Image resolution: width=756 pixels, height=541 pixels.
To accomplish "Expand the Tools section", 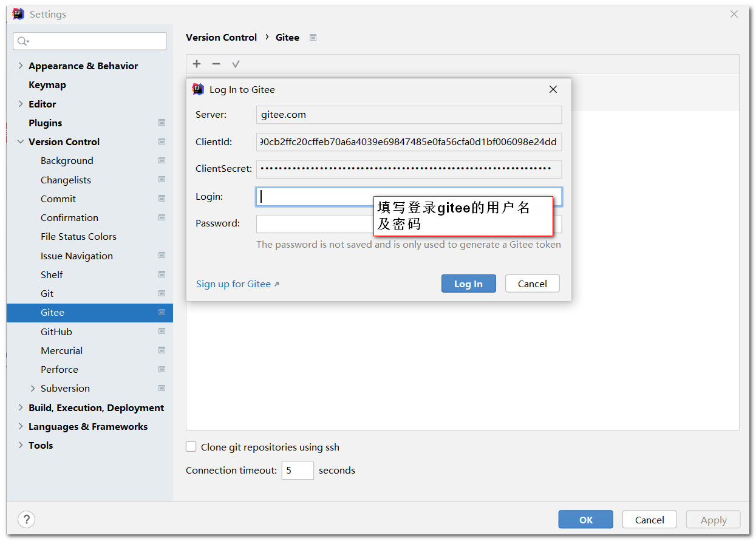I will (21, 445).
